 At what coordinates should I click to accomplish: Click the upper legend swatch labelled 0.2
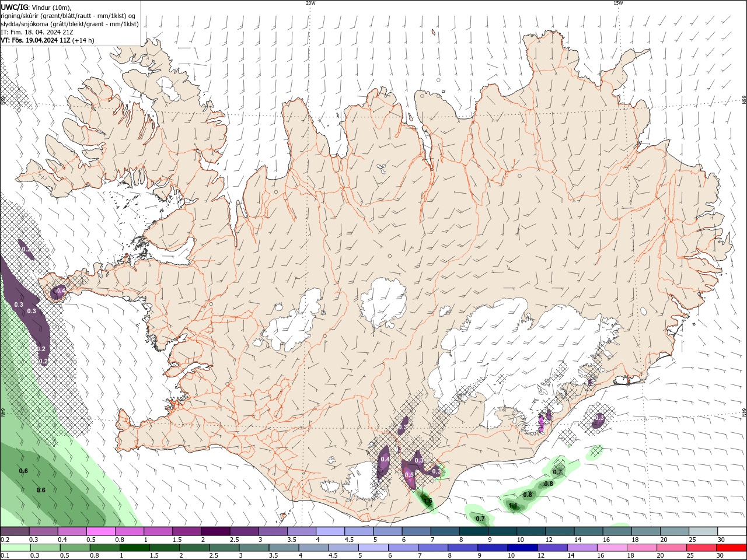[15, 531]
